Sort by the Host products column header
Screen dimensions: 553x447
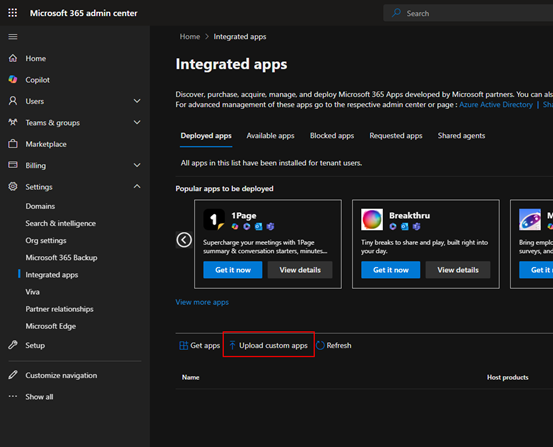(x=508, y=377)
